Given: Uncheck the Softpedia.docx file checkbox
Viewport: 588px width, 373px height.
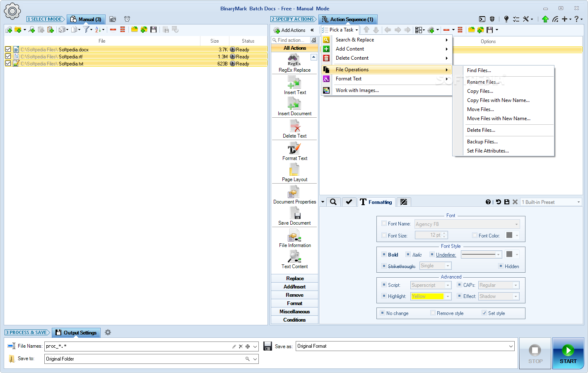Looking at the screenshot, I should click(x=8, y=49).
